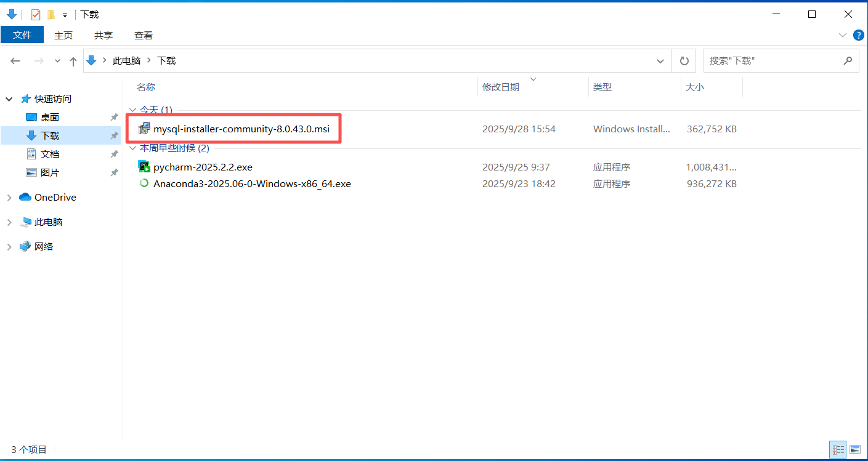Click the 362,752 KB size cell
The image size is (868, 461).
pyautogui.click(x=712, y=129)
